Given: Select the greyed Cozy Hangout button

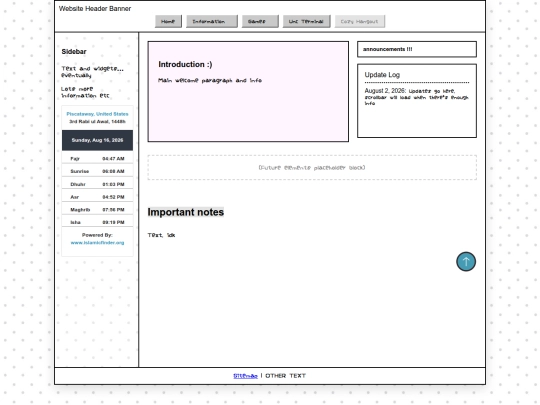Looking at the screenshot, I should [x=360, y=21].
